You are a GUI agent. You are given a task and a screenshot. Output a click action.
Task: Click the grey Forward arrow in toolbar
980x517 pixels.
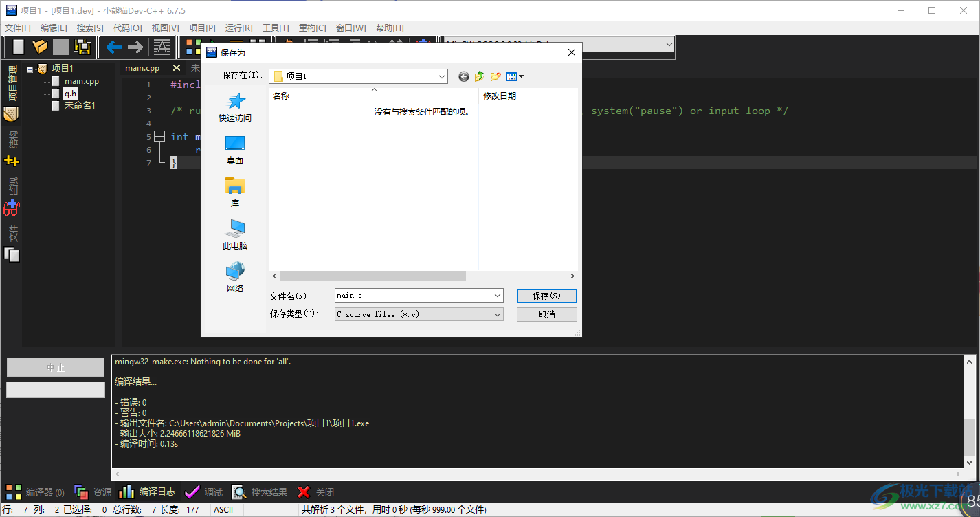(x=135, y=47)
